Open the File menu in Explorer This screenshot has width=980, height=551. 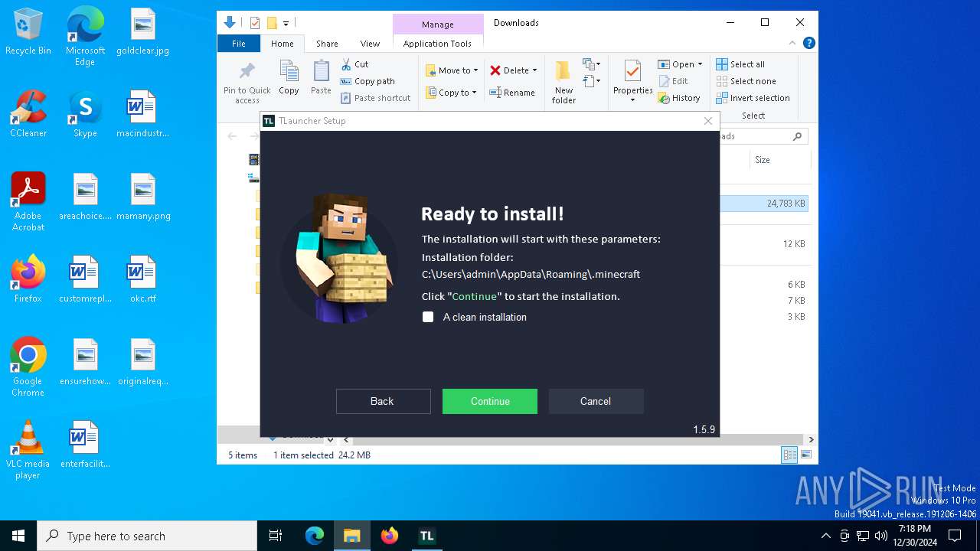(239, 44)
